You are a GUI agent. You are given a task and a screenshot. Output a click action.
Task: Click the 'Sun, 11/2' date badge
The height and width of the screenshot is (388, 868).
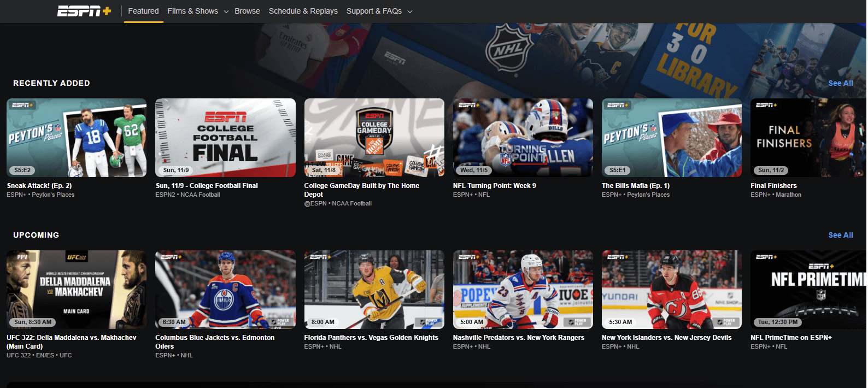point(771,170)
